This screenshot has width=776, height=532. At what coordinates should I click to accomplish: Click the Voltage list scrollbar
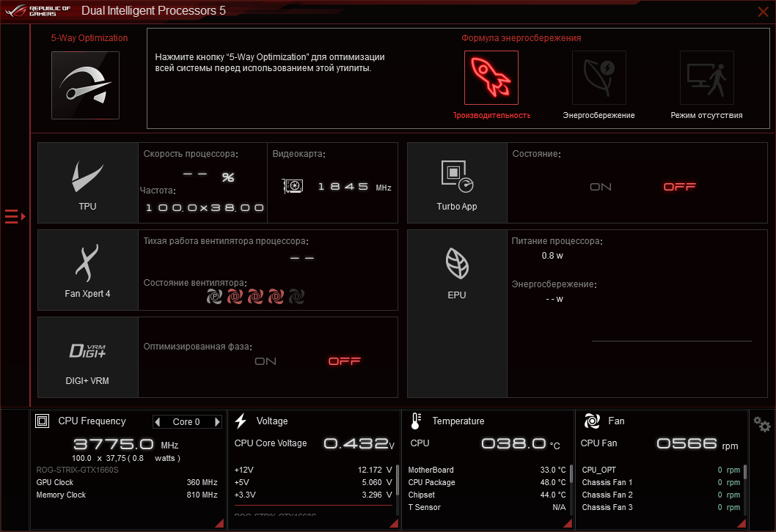(398, 479)
